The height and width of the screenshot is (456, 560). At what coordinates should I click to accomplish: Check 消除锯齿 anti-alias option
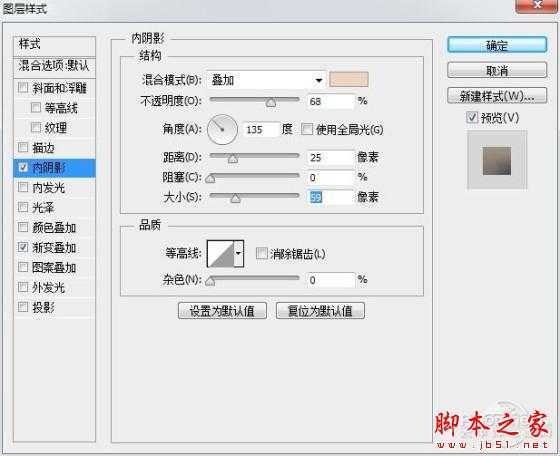262,254
